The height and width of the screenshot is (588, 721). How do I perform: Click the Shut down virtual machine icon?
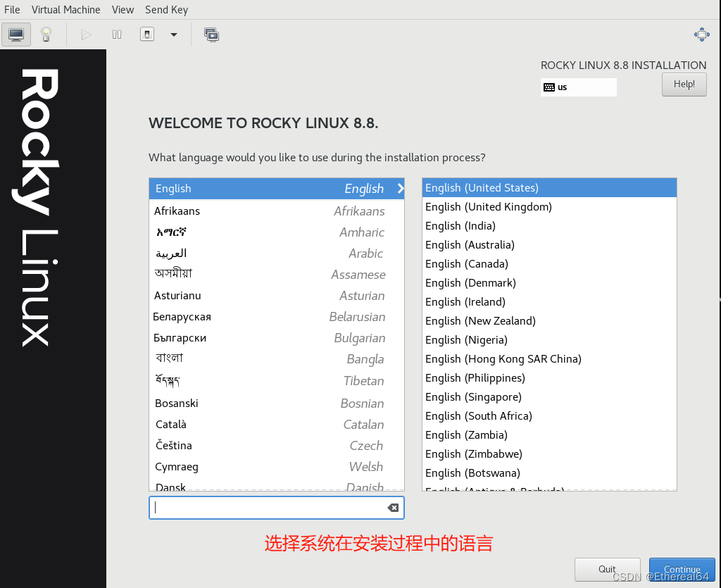point(147,35)
